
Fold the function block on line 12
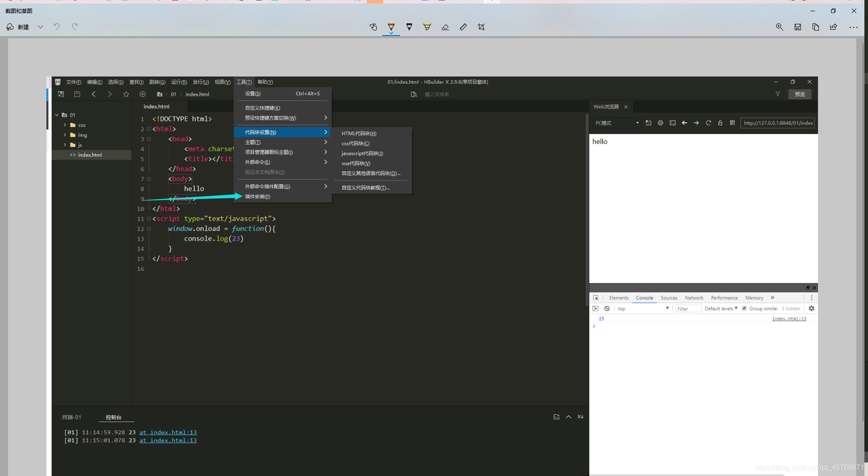[149, 229]
